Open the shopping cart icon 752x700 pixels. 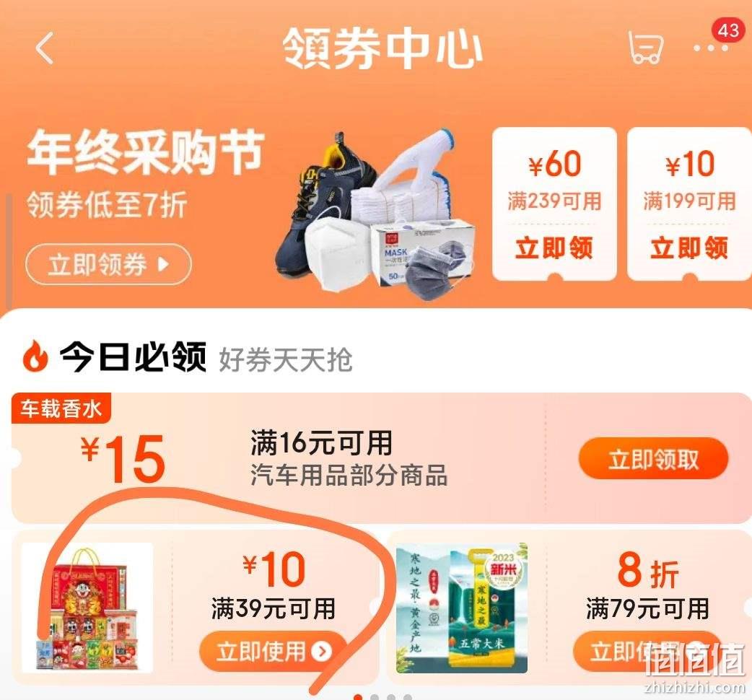(646, 47)
